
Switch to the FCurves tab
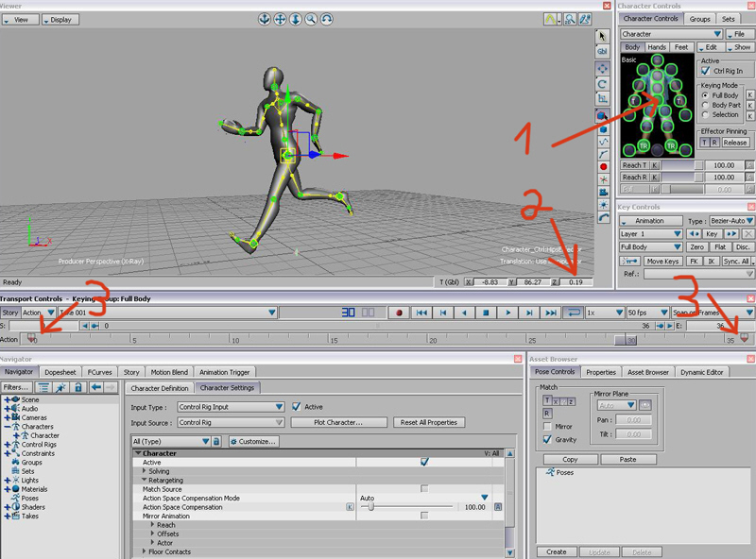(x=99, y=372)
